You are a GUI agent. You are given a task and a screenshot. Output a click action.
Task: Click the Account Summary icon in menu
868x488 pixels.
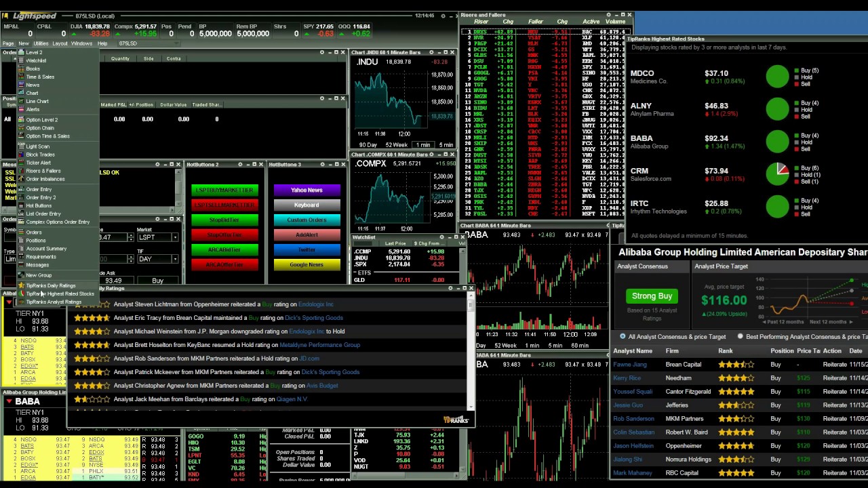21,248
